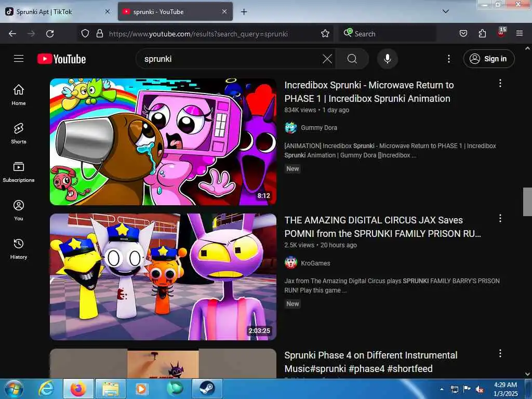This screenshot has height=399, width=532.
Task: Close the Sprunki Apt TikTok tab
Action: click(x=107, y=11)
